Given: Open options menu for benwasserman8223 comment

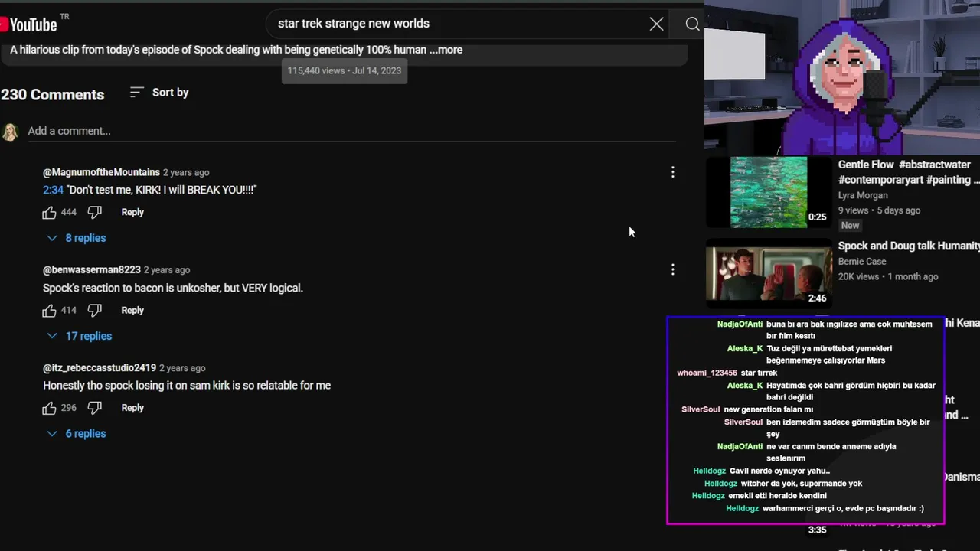Looking at the screenshot, I should tap(672, 269).
